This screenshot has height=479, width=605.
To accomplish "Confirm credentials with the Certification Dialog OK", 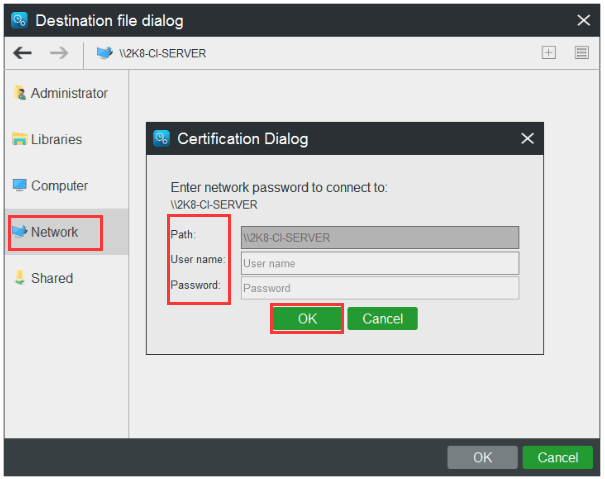I will pos(308,319).
